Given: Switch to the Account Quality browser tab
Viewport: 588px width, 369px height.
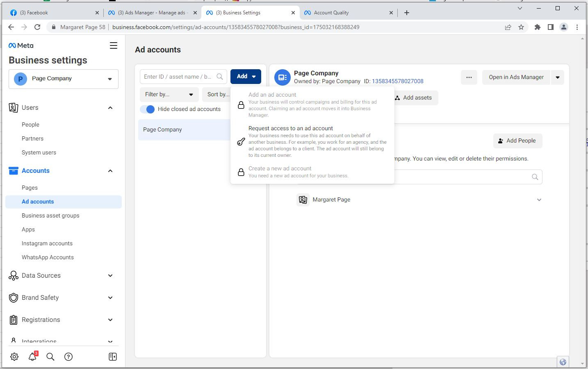Looking at the screenshot, I should click(348, 13).
